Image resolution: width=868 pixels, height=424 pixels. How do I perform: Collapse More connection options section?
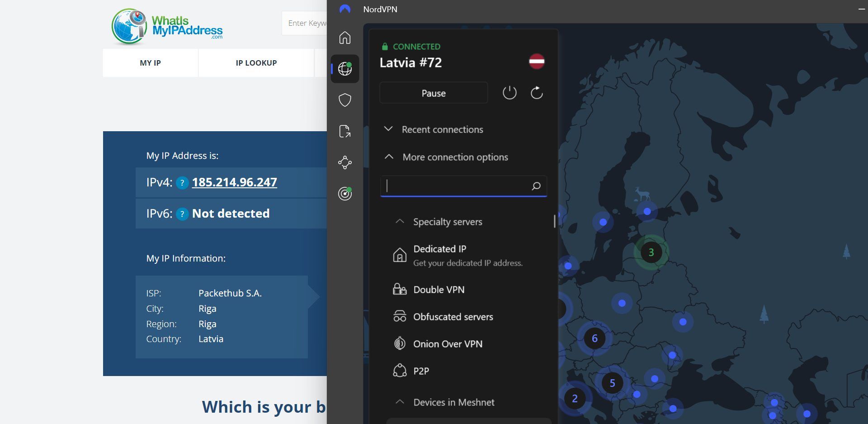446,157
